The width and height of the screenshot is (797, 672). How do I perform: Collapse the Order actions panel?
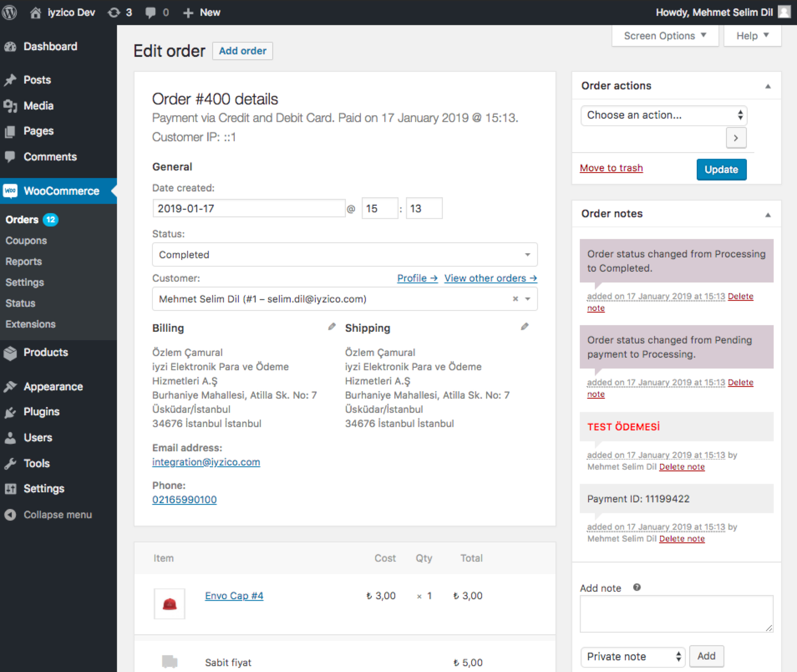(768, 86)
